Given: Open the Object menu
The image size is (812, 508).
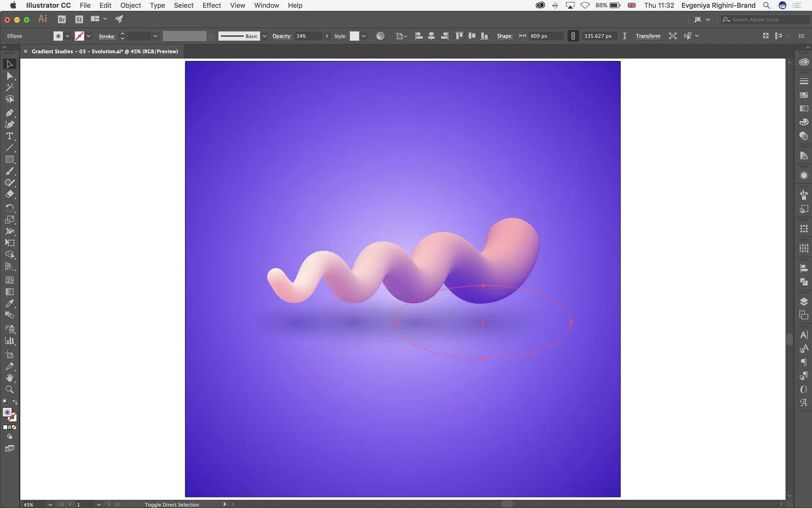Looking at the screenshot, I should (x=130, y=6).
